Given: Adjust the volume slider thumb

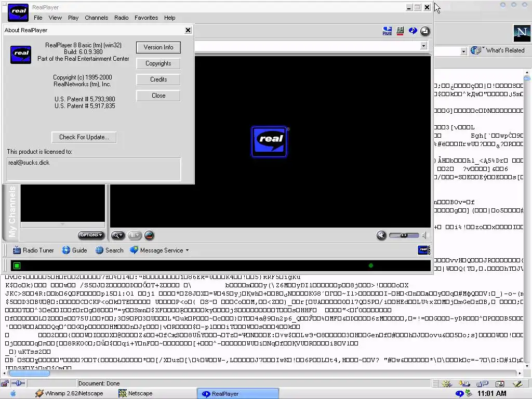Looking at the screenshot, I should (404, 235).
